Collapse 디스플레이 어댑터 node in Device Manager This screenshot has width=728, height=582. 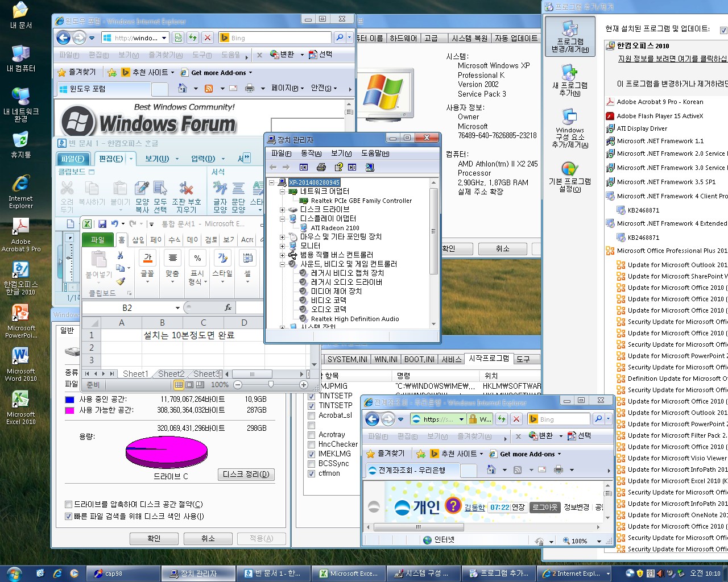click(282, 219)
